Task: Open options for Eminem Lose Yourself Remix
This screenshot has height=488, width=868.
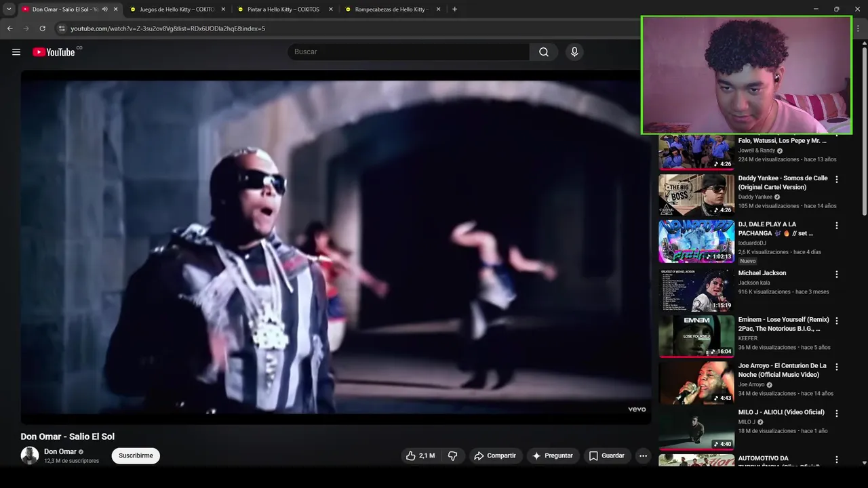Action: click(837, 321)
